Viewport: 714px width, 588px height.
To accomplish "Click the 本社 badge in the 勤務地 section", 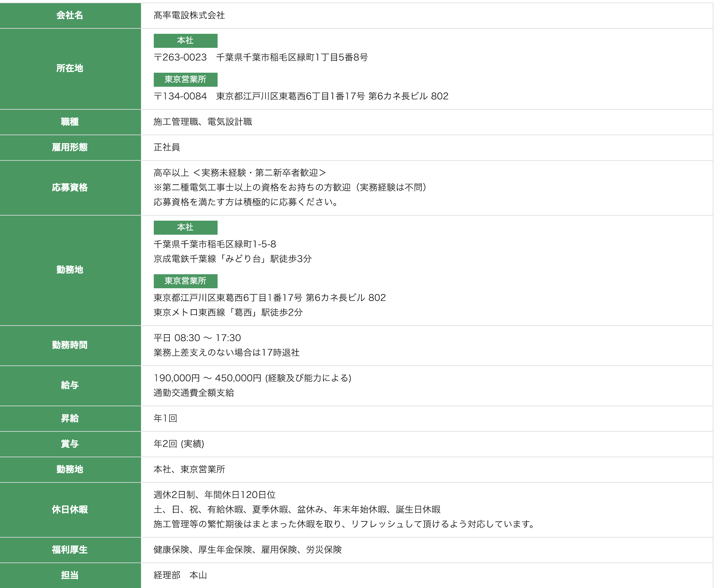I will pos(185,227).
